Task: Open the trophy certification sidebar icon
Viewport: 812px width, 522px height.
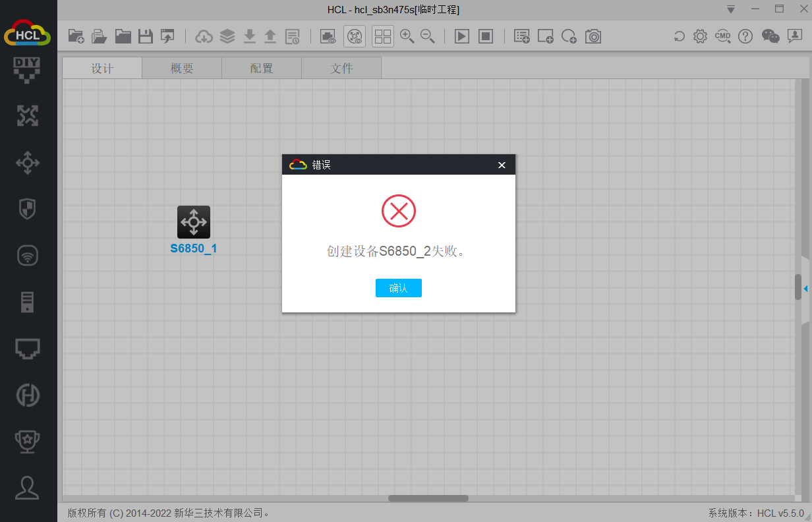Action: click(x=27, y=442)
